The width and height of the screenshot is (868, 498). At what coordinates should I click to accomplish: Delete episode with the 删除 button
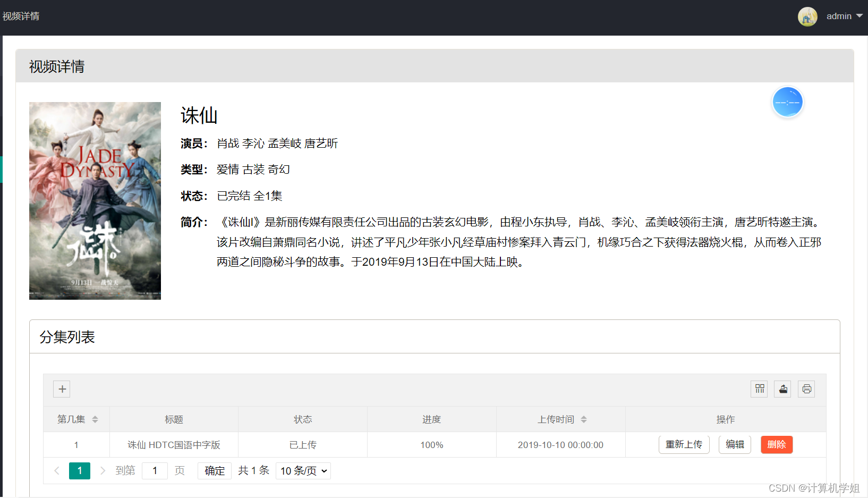[777, 444]
